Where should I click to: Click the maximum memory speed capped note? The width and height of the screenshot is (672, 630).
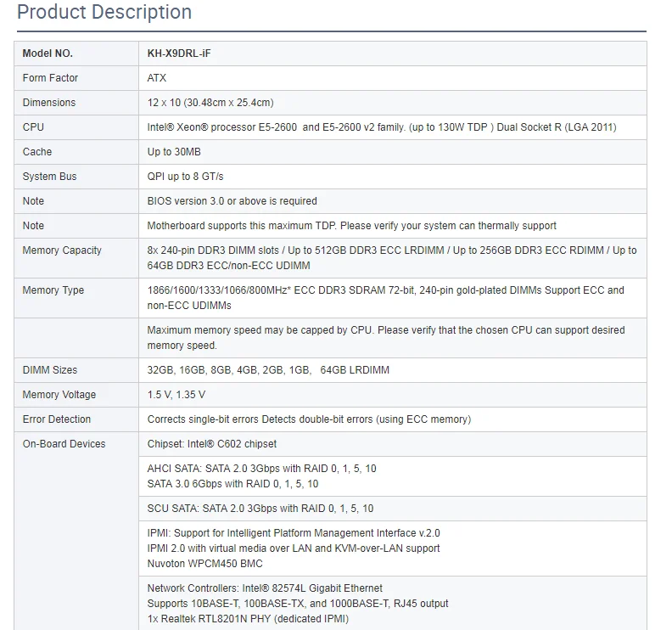point(386,338)
